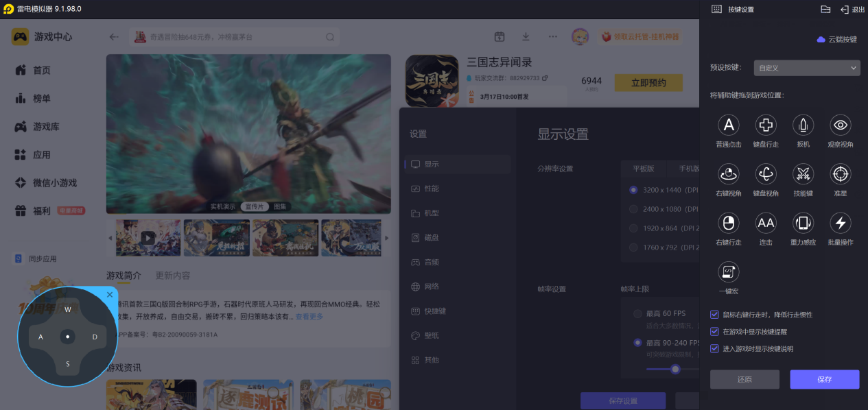Toggle 在游戏中显示按键提醒 checkbox

coord(714,331)
